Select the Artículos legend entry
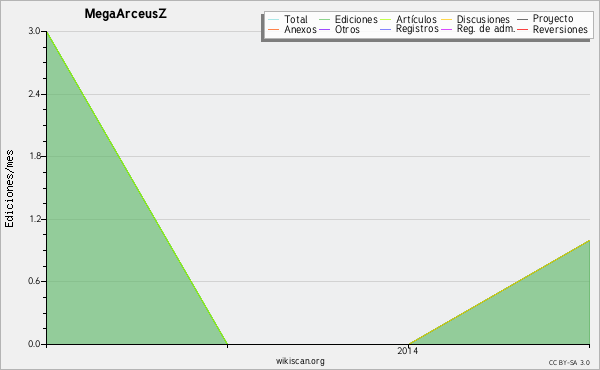This screenshot has width=600, height=370. click(x=408, y=19)
